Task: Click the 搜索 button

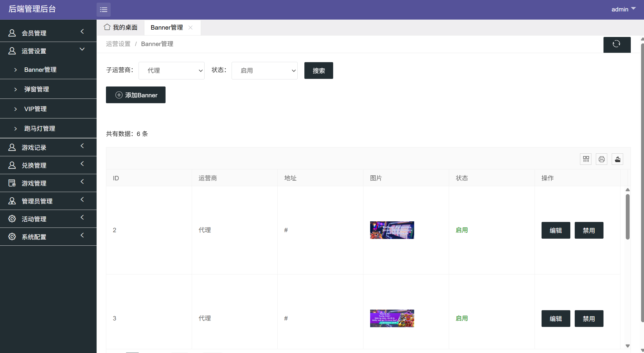Action: click(318, 71)
